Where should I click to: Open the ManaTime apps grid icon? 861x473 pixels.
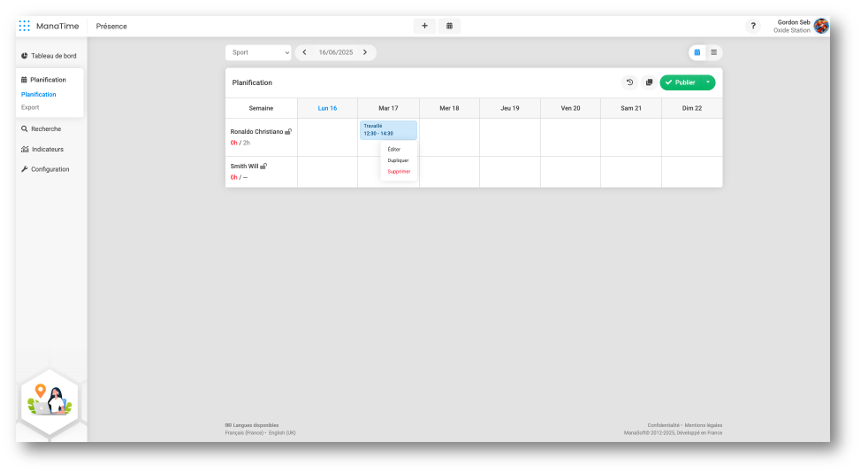pos(24,26)
